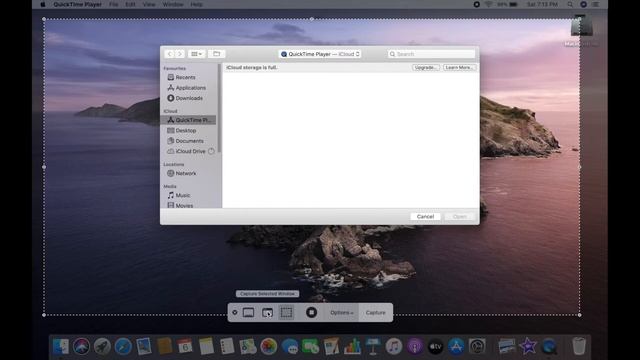
Task: Open Safari from the Dock
Action: [x=123, y=347]
